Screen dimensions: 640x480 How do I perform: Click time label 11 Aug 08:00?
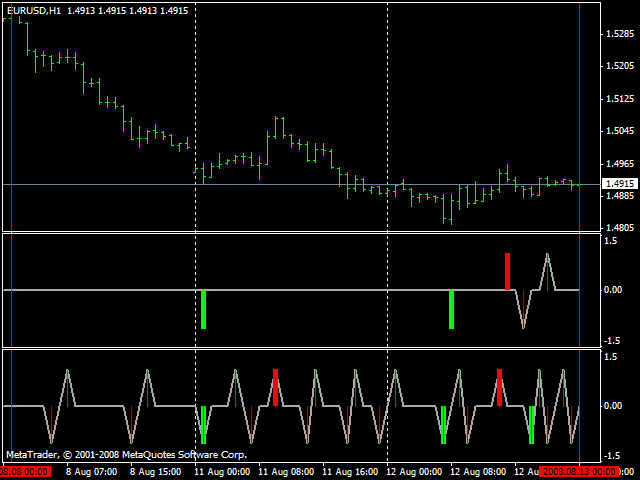pyautogui.click(x=286, y=472)
